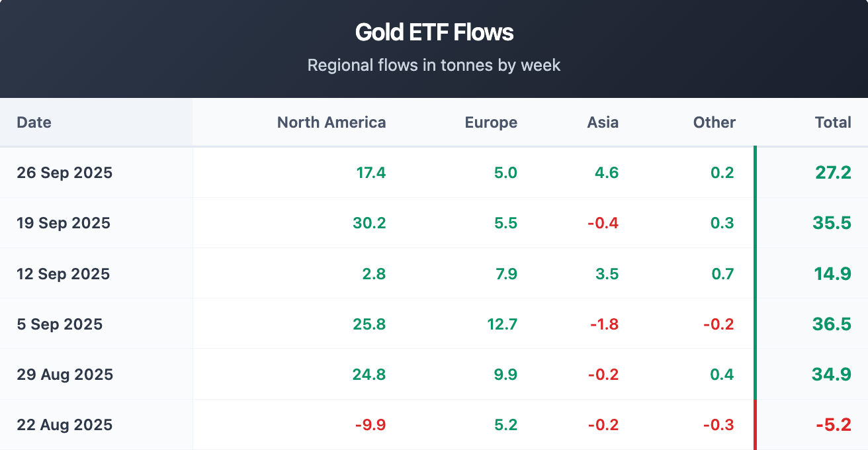The image size is (868, 450).
Task: Click the Asia column header
Action: click(x=603, y=122)
